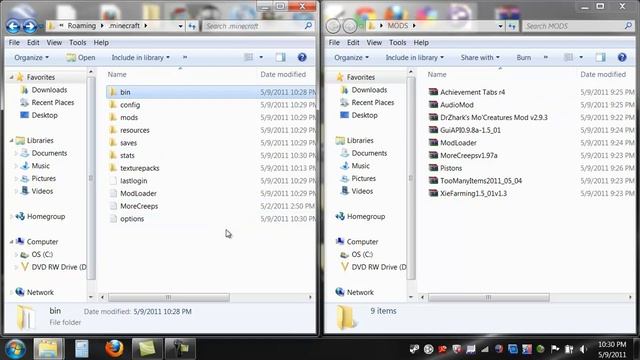The width and height of the screenshot is (640, 360).
Task: Click the volume icon in system tray
Action: (582, 349)
